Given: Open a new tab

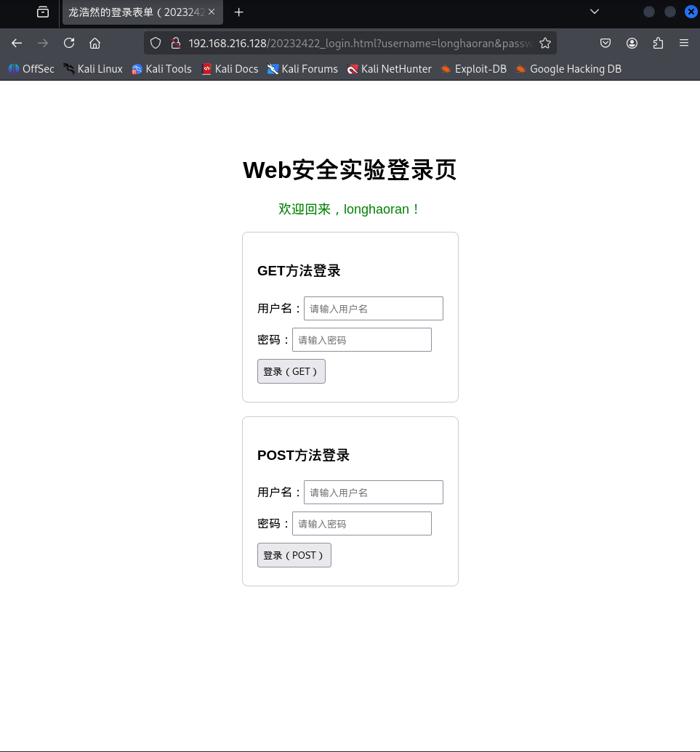Looking at the screenshot, I should [x=239, y=12].
